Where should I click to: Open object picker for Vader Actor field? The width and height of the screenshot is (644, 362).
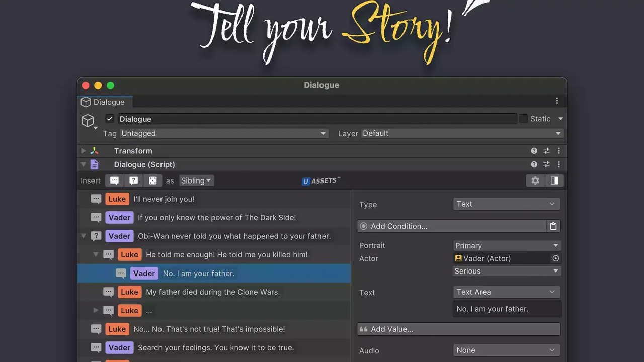(555, 258)
